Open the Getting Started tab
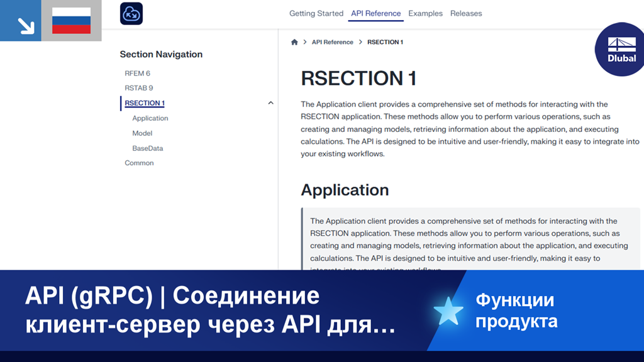The image size is (644, 362). (x=316, y=14)
